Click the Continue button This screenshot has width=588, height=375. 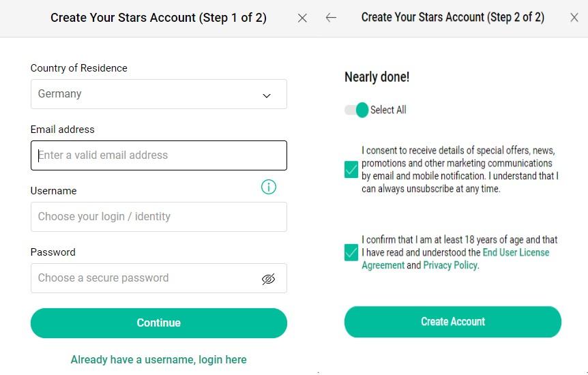(159, 323)
